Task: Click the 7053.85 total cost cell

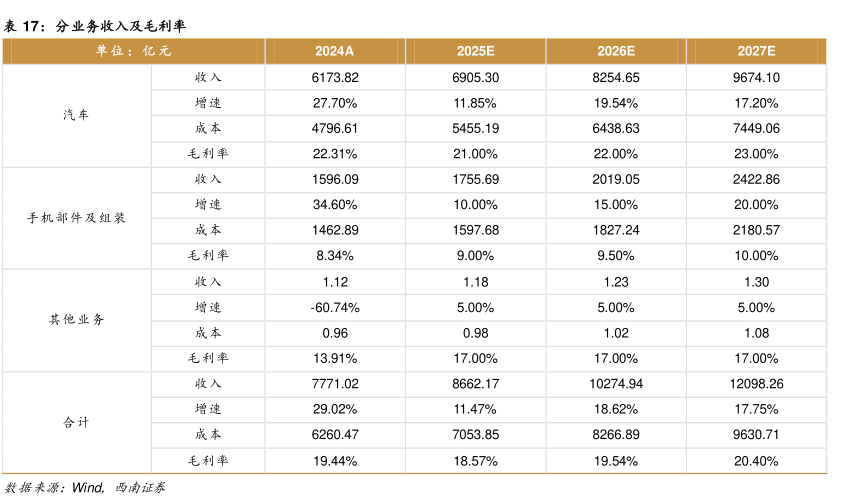Action: (477, 435)
